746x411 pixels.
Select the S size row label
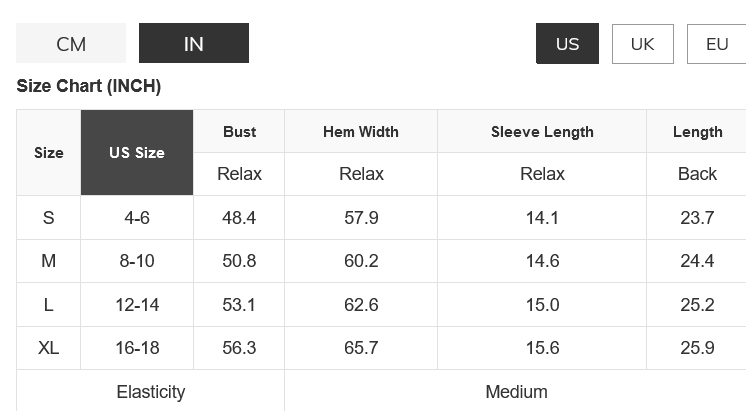pyautogui.click(x=49, y=218)
